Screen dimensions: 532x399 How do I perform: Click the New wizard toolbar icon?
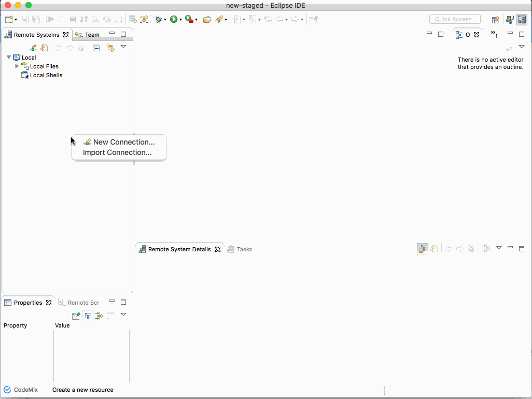[x=9, y=19]
